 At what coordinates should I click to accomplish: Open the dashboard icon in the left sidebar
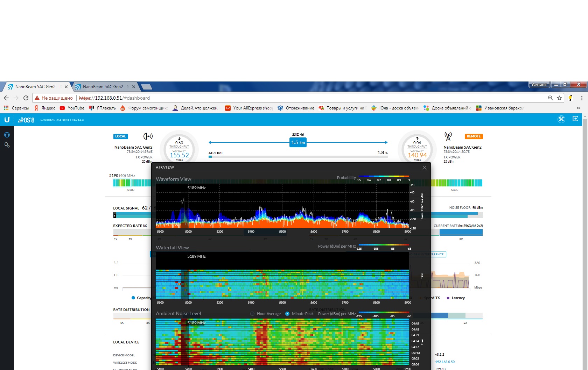7,135
